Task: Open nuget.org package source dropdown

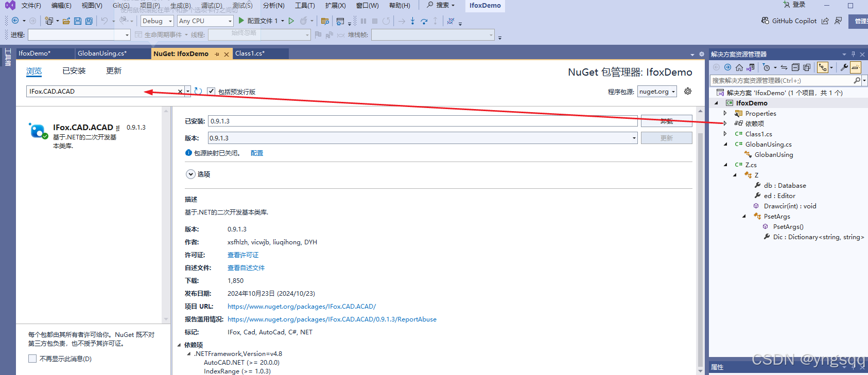Action: pyautogui.click(x=657, y=92)
